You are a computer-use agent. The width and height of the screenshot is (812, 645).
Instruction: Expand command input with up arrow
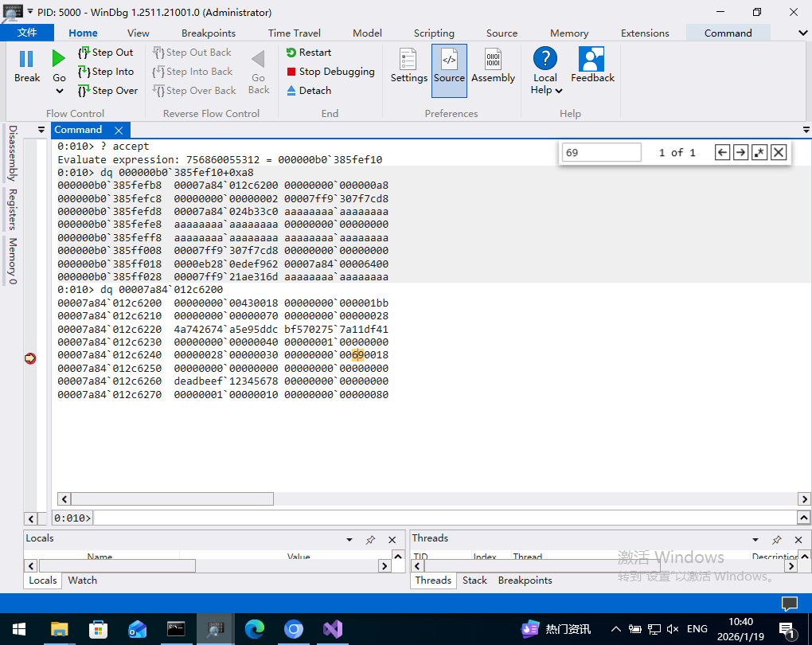(x=804, y=518)
